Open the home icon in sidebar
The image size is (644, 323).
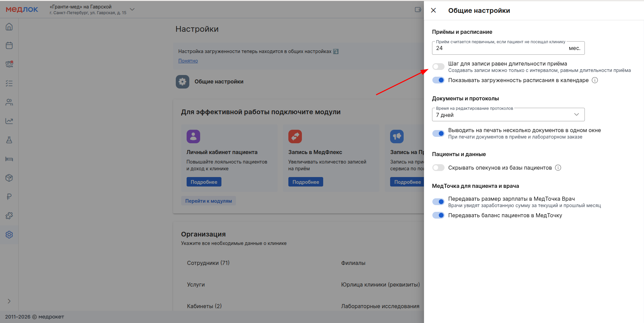click(9, 27)
